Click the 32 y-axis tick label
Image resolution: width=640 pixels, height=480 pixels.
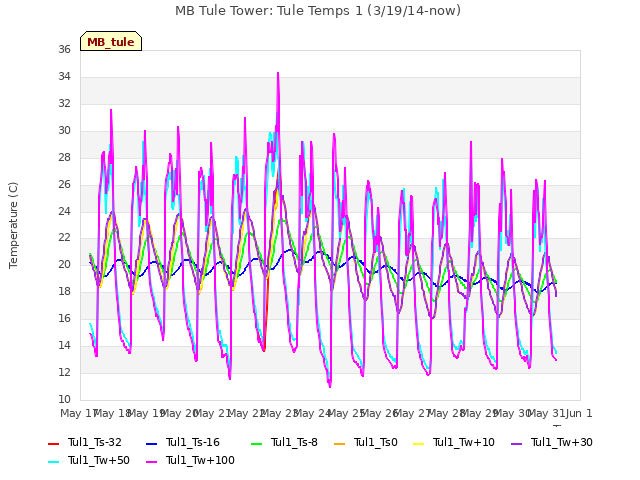tap(64, 103)
